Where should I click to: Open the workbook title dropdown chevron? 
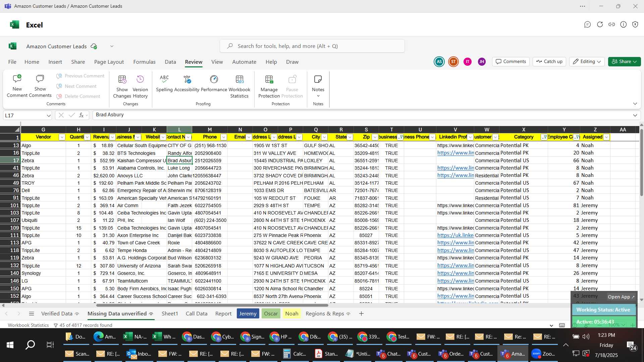pos(112,46)
